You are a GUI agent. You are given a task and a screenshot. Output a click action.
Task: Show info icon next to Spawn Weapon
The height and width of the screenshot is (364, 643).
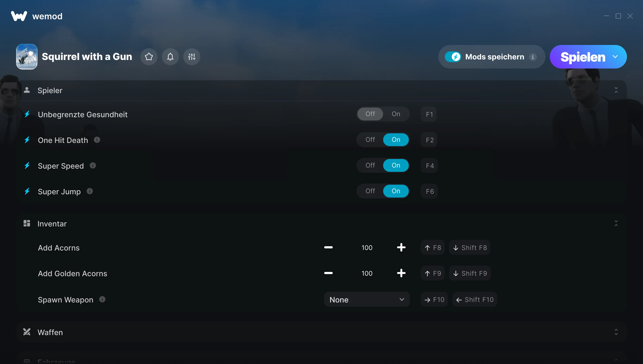pos(102,299)
